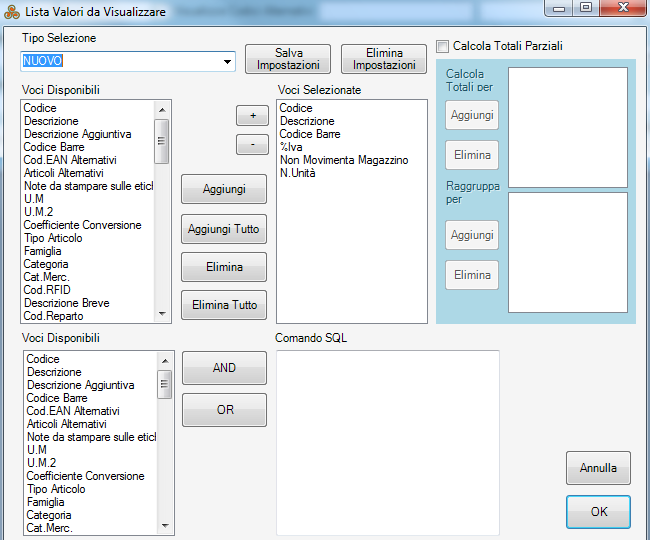Click the minus button beside Voci Selezionate
The height and width of the screenshot is (540, 650).
point(252,144)
